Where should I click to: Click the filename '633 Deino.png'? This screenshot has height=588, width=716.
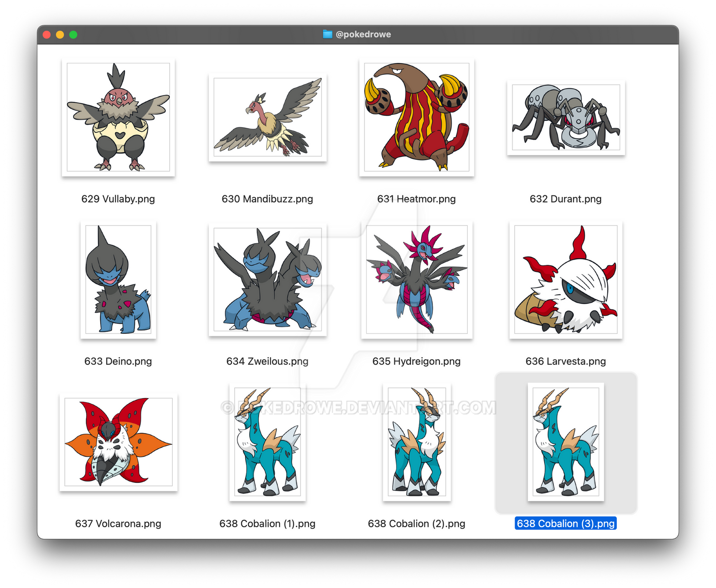118,361
